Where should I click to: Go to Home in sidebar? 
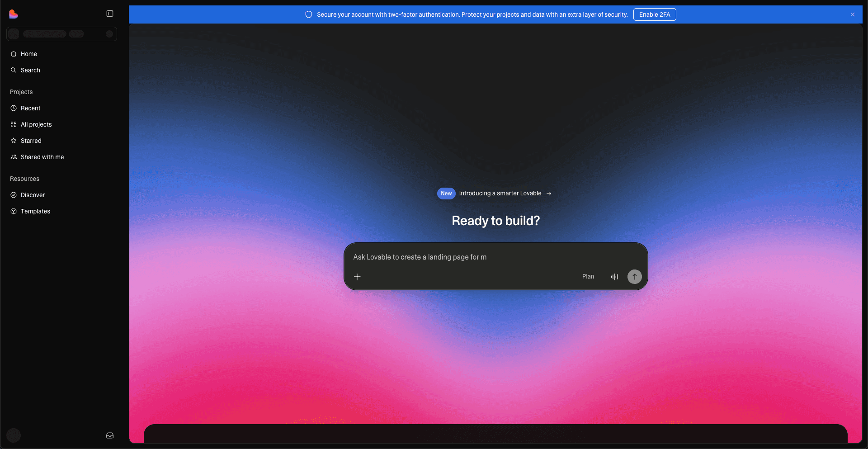(x=29, y=54)
